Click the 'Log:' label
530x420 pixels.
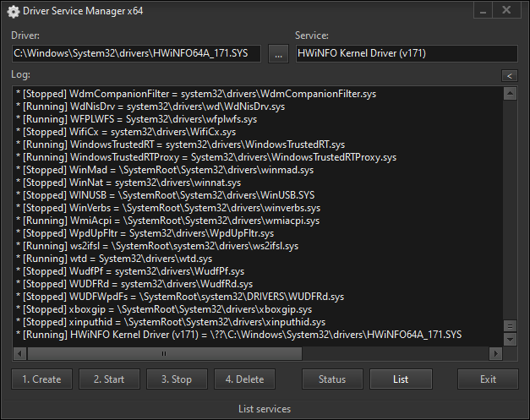pos(20,74)
